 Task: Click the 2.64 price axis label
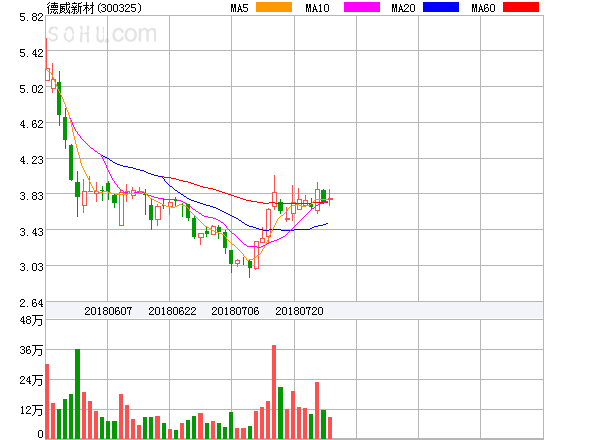(31, 303)
